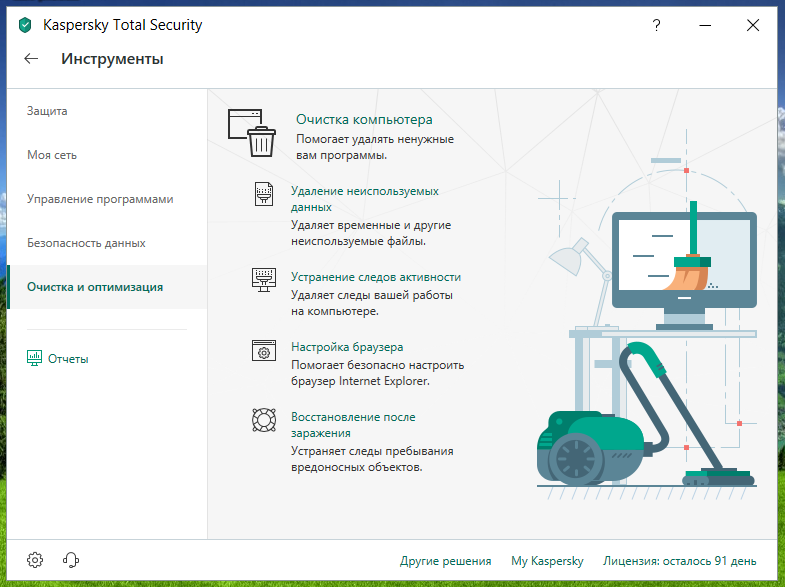This screenshot has height=587, width=785.
Task: Open Удаление неиспользуемых данных
Action: pos(364,199)
